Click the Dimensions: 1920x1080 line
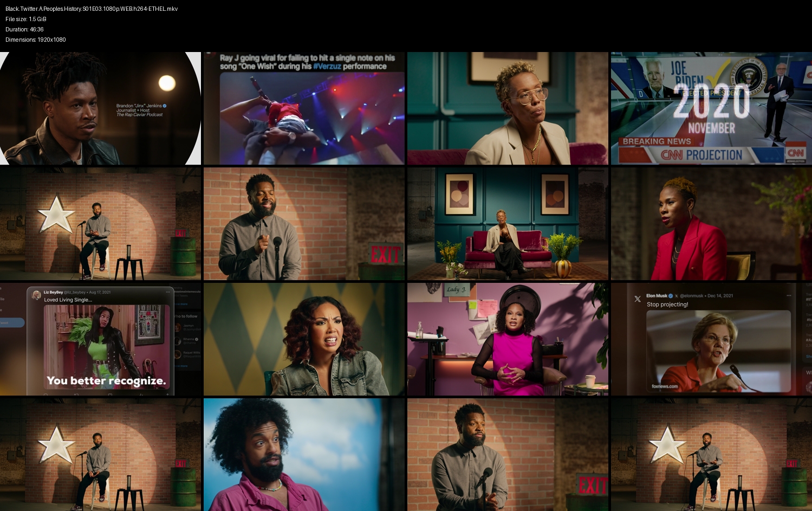Screen dimensions: 812x511 point(36,40)
